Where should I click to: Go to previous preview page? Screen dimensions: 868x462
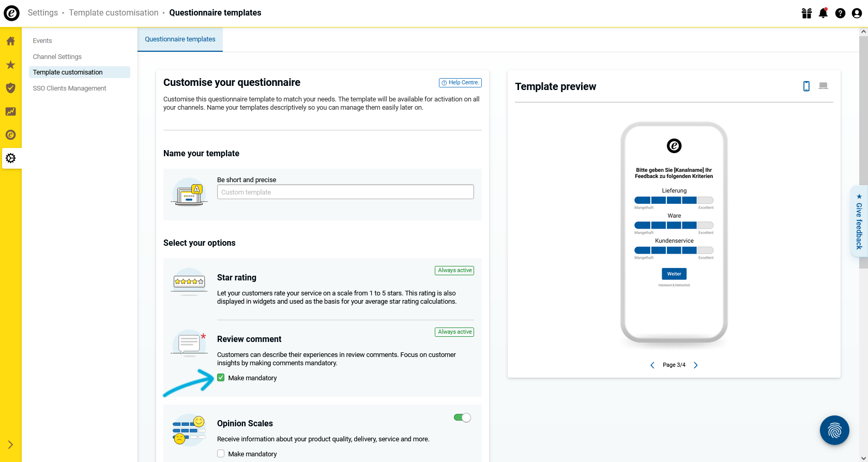(x=652, y=365)
